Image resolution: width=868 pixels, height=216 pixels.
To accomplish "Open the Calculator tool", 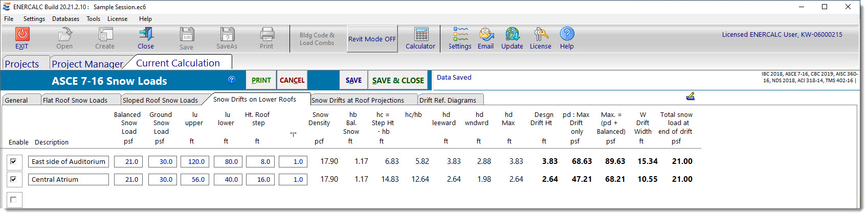I will coord(420,35).
